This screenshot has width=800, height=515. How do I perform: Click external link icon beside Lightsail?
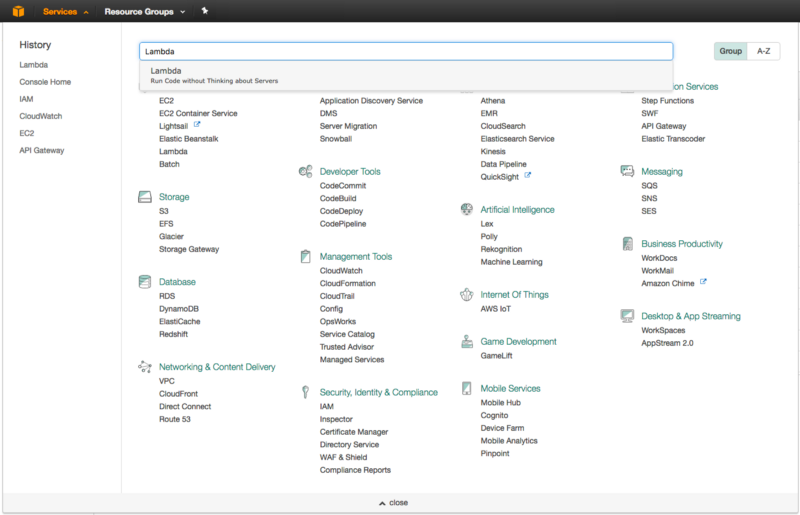coord(197,125)
